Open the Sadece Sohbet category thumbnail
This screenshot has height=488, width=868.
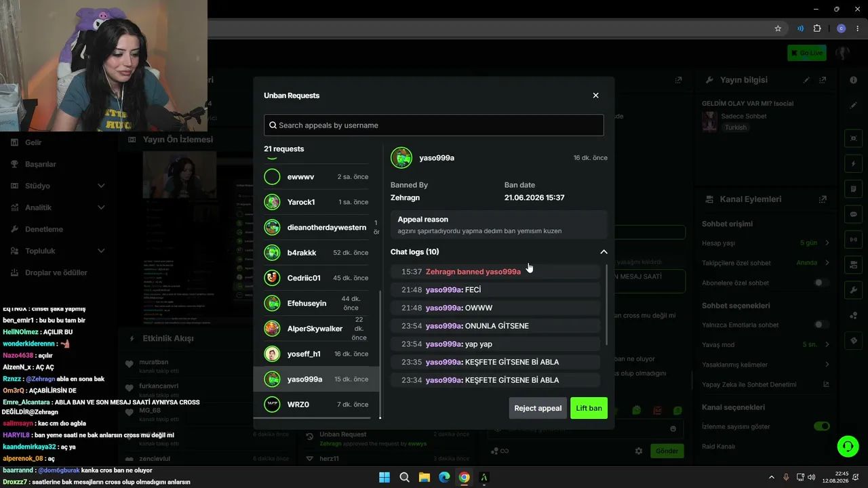tap(709, 121)
